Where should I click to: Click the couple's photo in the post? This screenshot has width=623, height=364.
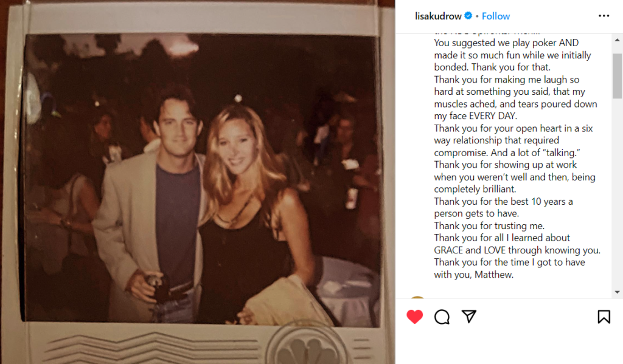(202, 180)
